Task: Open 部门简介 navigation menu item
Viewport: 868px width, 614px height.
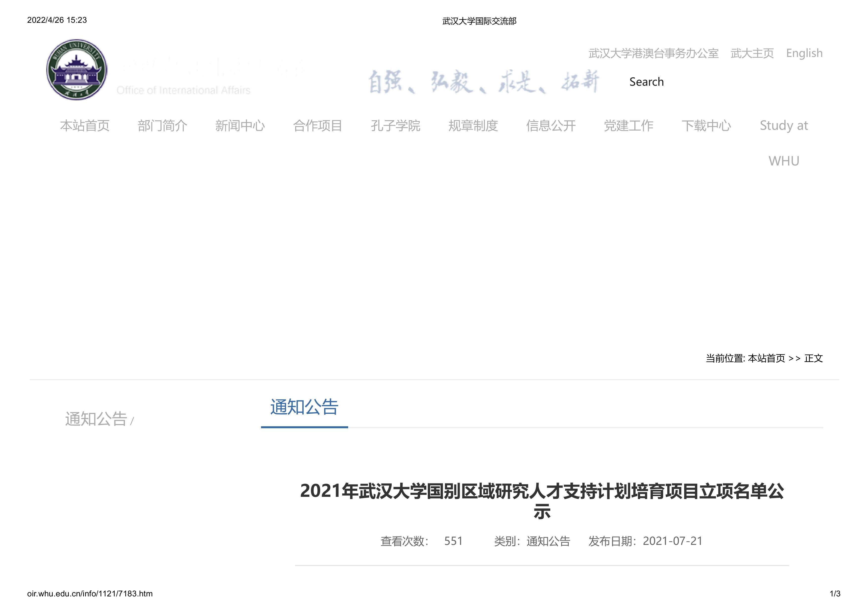Action: point(162,126)
